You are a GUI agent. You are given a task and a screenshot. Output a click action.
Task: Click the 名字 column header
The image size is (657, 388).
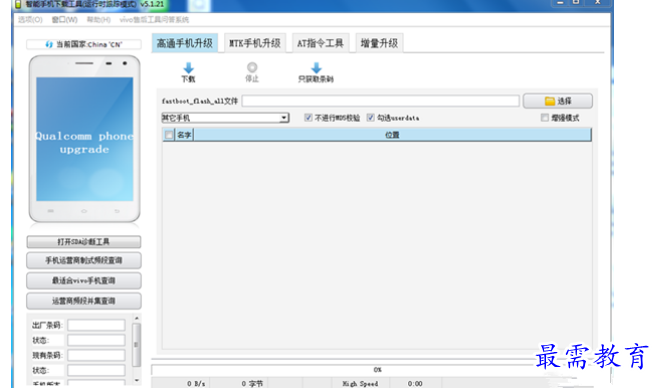click(184, 135)
